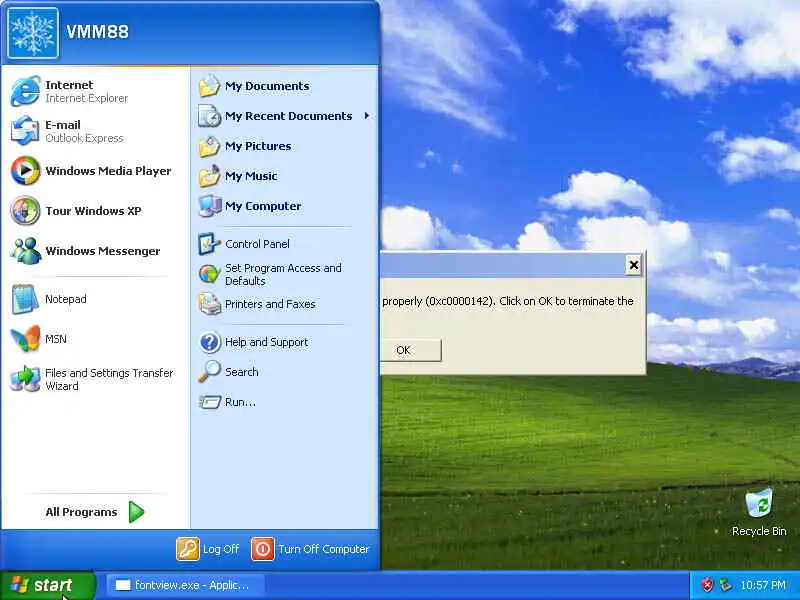Screen dimensions: 800x600
Task: Click the Windows Media Player label
Action: coord(108,171)
